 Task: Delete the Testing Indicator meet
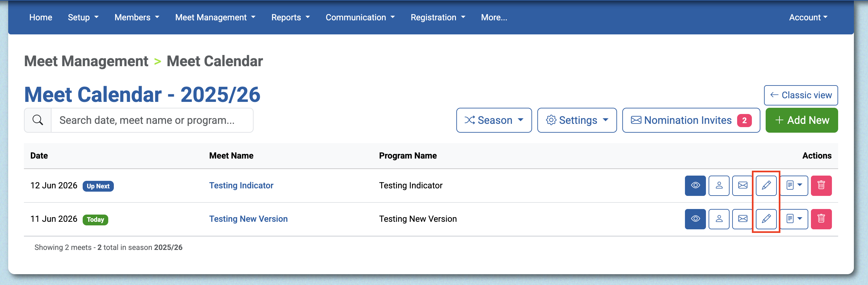[821, 185]
